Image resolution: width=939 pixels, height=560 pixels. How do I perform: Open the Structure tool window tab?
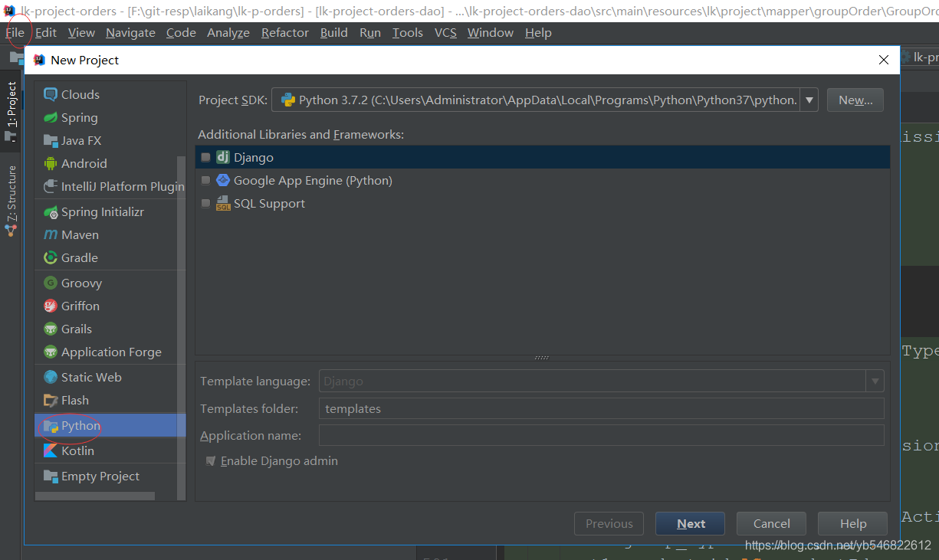tap(11, 201)
